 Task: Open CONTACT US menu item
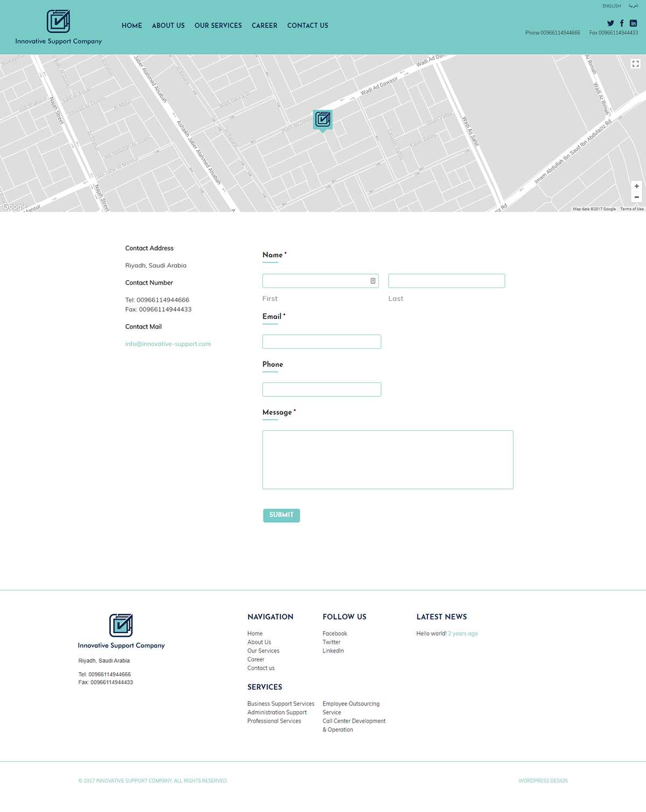pos(307,25)
